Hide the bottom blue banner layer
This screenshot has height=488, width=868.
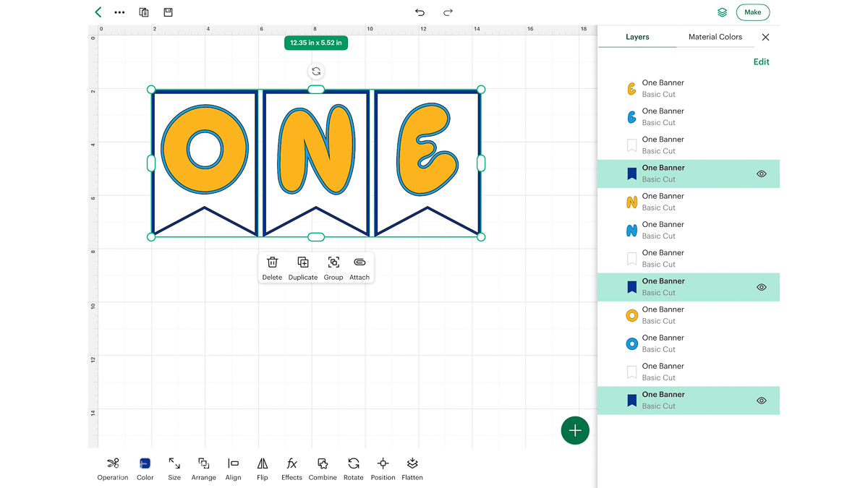pos(761,401)
